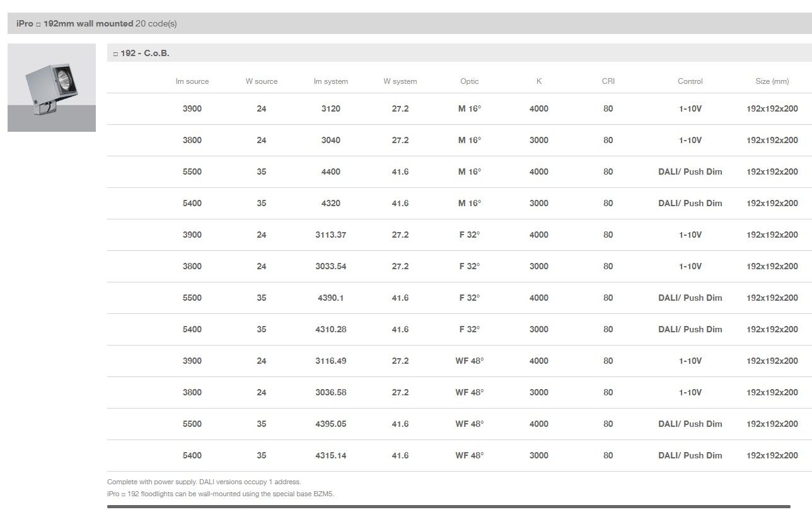Click the 'W system' column header
The width and height of the screenshot is (812, 512).
400,81
